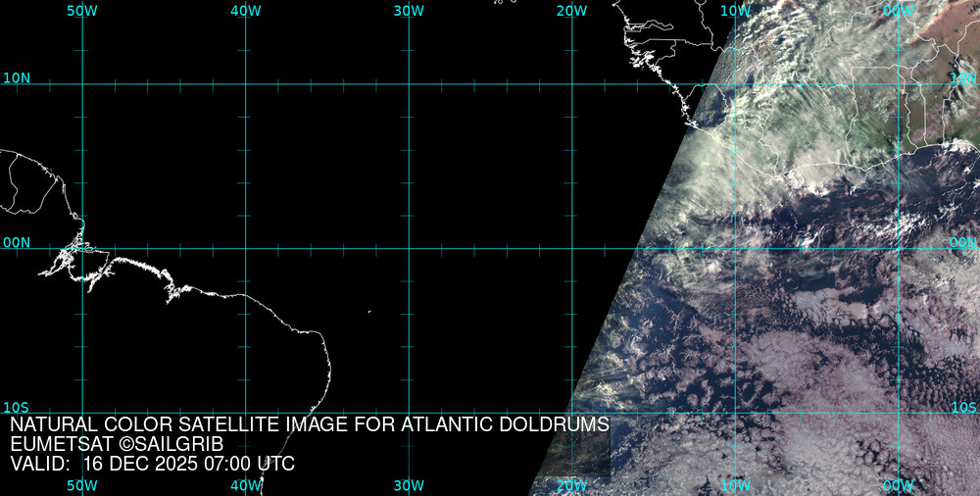Click the 'EUMETSAT ©SAILGRIB' credit text
Image resolution: width=980 pixels, height=496 pixels.
(x=117, y=444)
